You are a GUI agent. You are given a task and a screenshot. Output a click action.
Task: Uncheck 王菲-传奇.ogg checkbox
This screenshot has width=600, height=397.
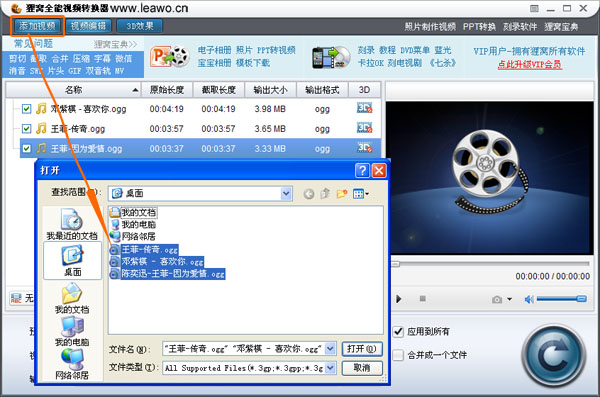point(26,129)
